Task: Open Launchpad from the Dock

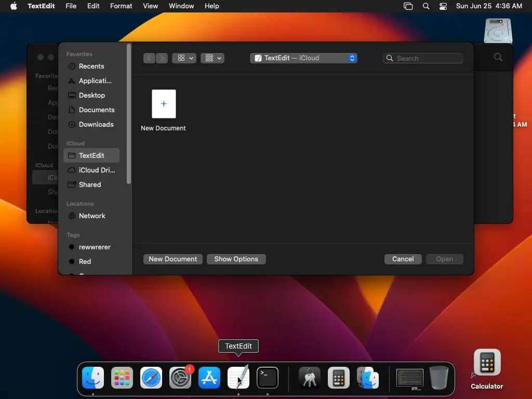Action: pyautogui.click(x=122, y=378)
